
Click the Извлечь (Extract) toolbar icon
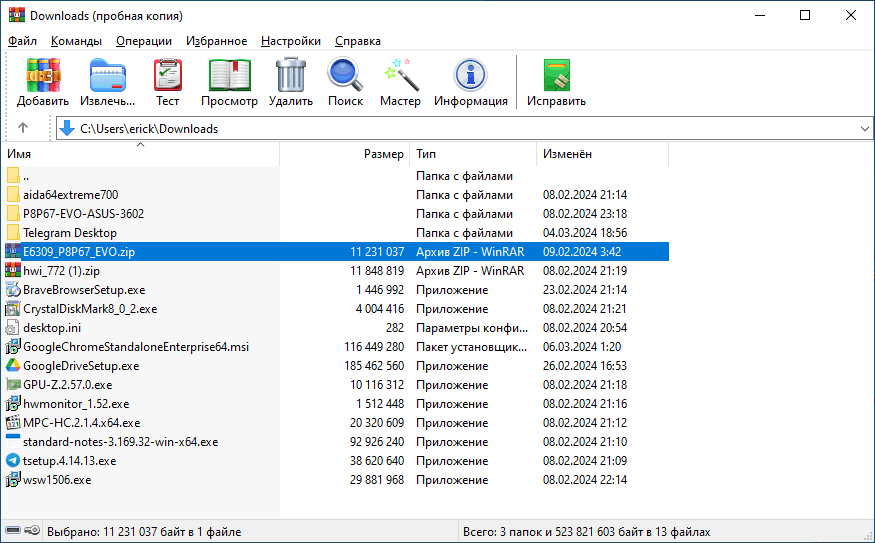107,75
